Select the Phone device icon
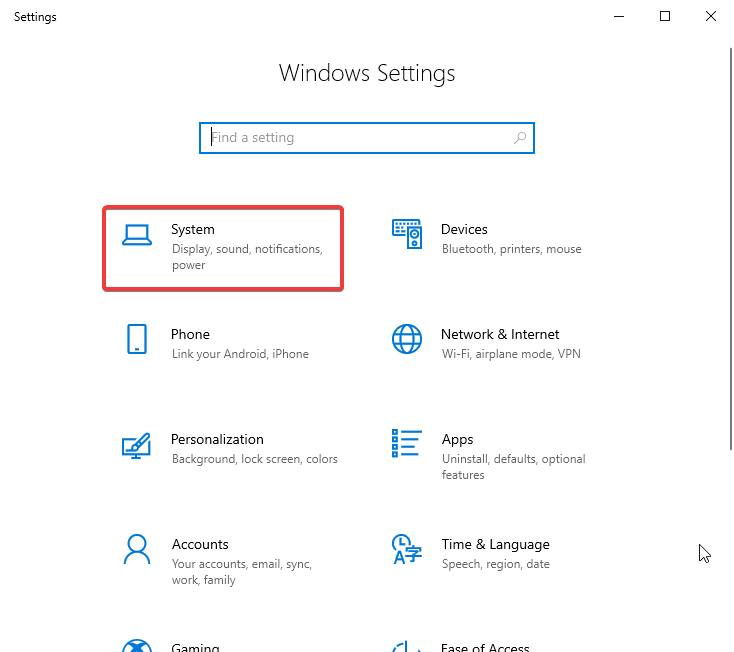Image resolution: width=734 pixels, height=652 pixels. [137, 339]
